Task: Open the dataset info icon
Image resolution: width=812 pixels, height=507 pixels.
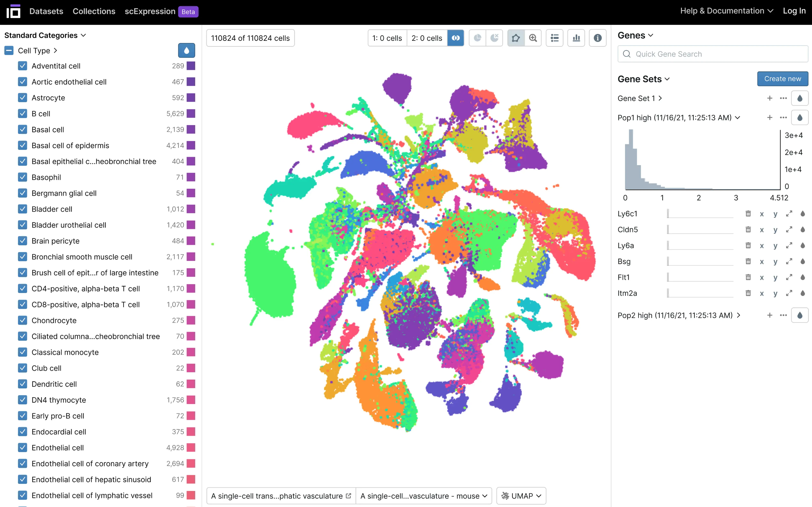Action: click(x=597, y=38)
